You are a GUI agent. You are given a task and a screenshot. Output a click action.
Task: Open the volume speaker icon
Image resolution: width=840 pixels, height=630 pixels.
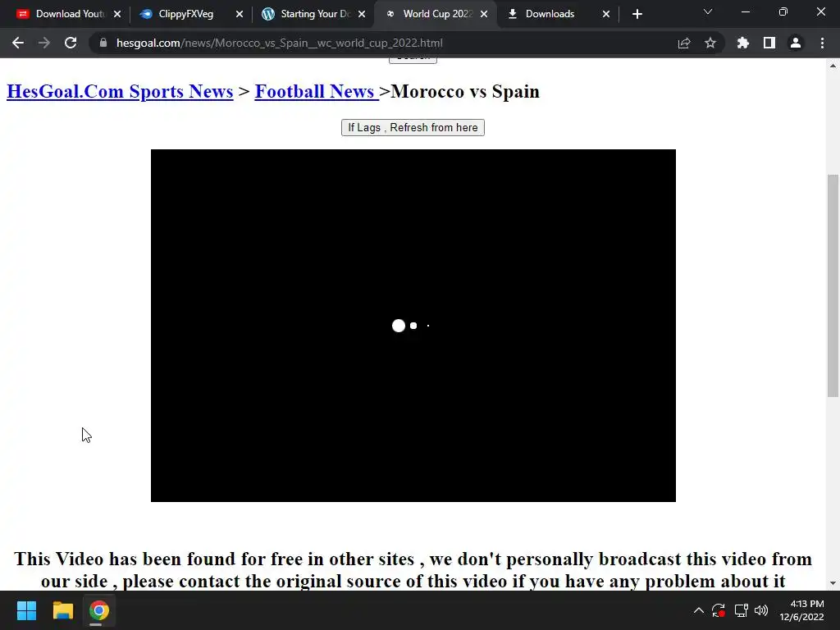[x=761, y=610]
